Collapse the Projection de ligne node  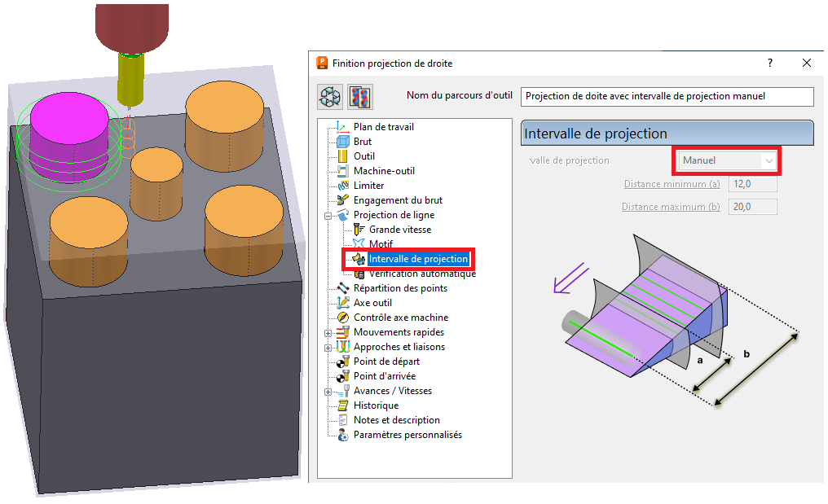pos(328,216)
